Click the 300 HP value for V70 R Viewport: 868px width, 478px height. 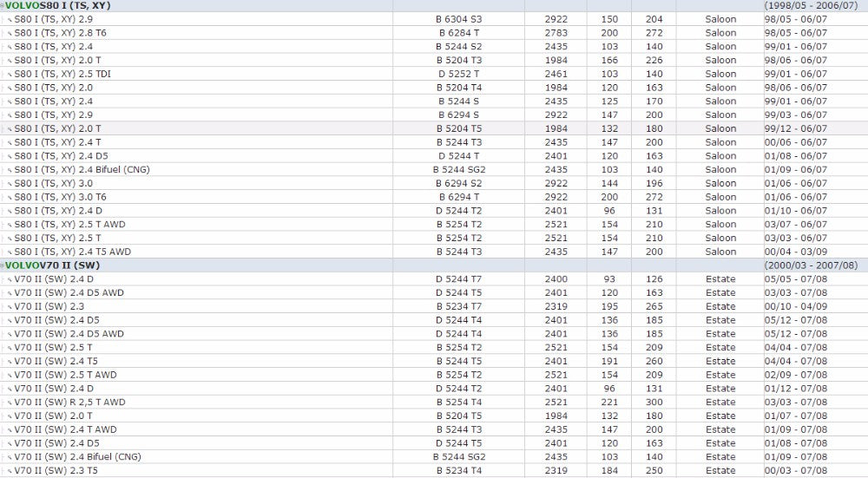click(654, 403)
